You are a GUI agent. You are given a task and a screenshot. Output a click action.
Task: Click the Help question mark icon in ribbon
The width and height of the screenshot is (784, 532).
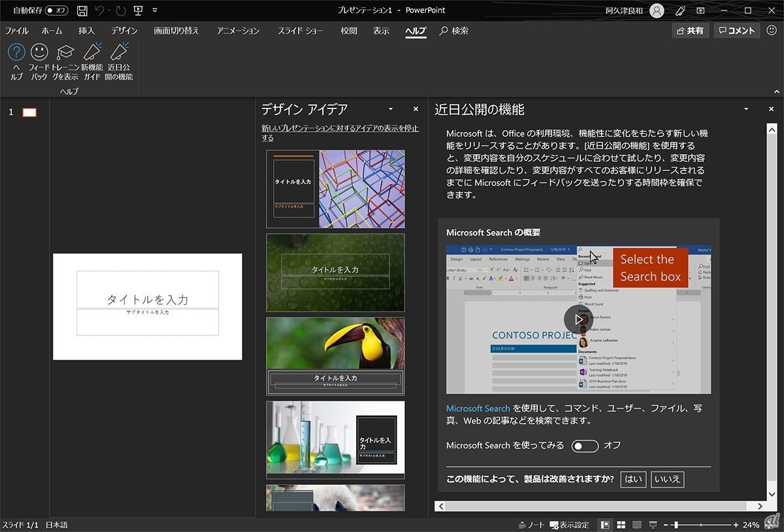pos(16,53)
